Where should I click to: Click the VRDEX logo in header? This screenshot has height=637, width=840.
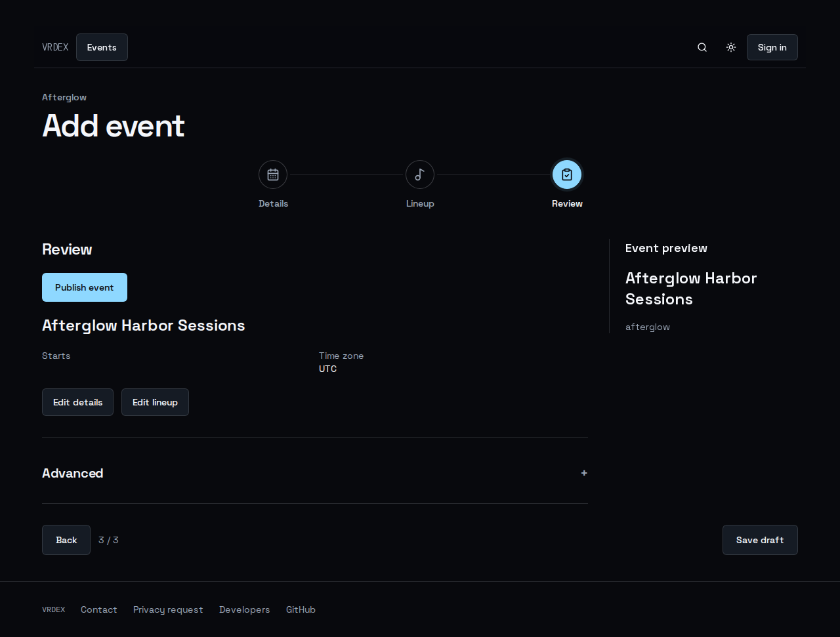click(x=55, y=47)
